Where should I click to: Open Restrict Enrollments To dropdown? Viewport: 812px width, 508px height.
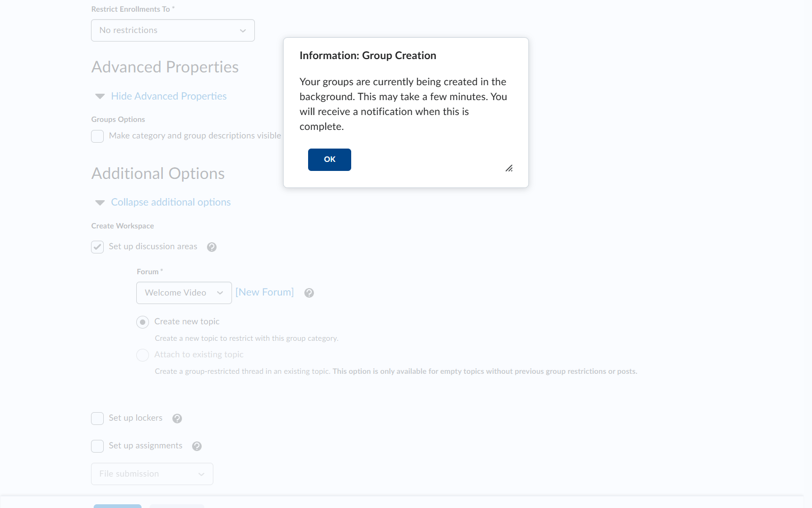click(x=173, y=30)
